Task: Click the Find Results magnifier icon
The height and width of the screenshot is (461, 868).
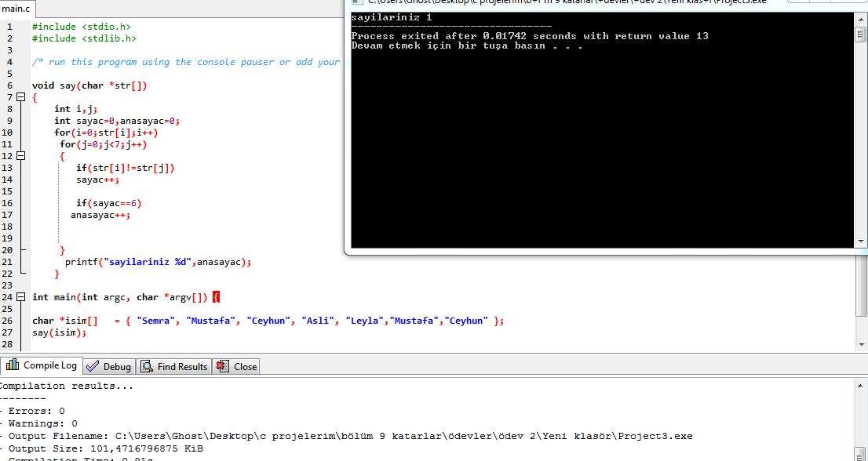Action: tap(147, 366)
